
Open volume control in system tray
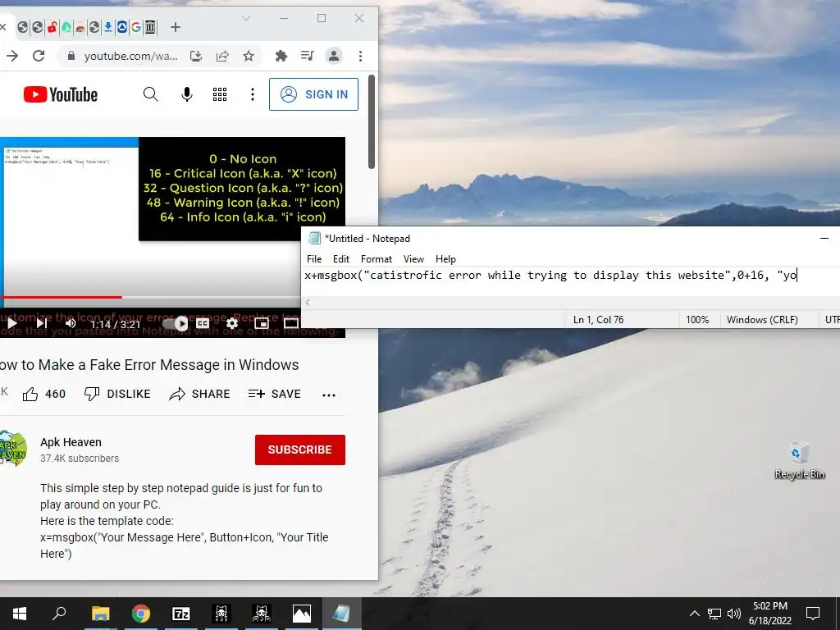tap(734, 614)
